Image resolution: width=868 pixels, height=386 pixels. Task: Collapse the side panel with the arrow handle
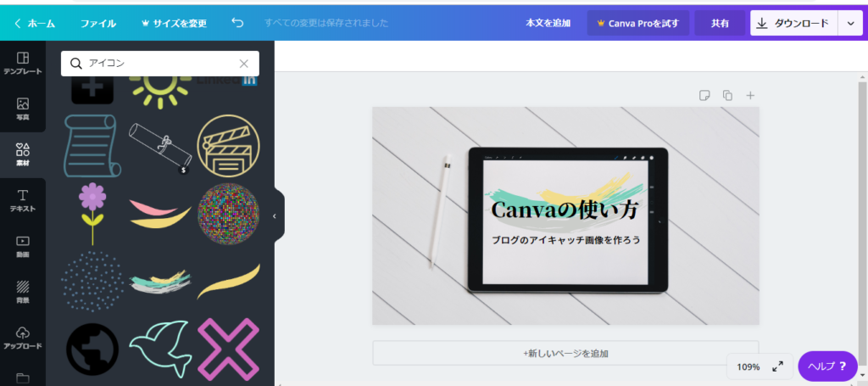click(275, 216)
